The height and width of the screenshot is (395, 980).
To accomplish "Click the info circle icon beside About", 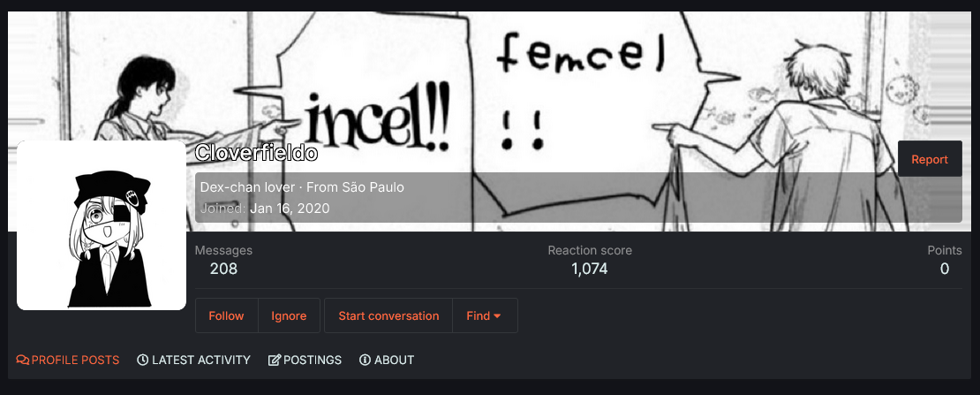I will pyautogui.click(x=365, y=360).
